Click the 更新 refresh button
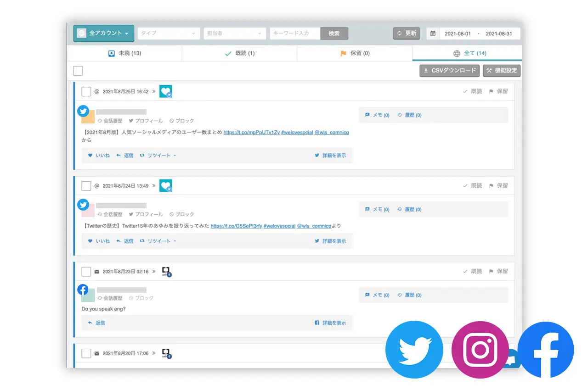 pos(407,33)
